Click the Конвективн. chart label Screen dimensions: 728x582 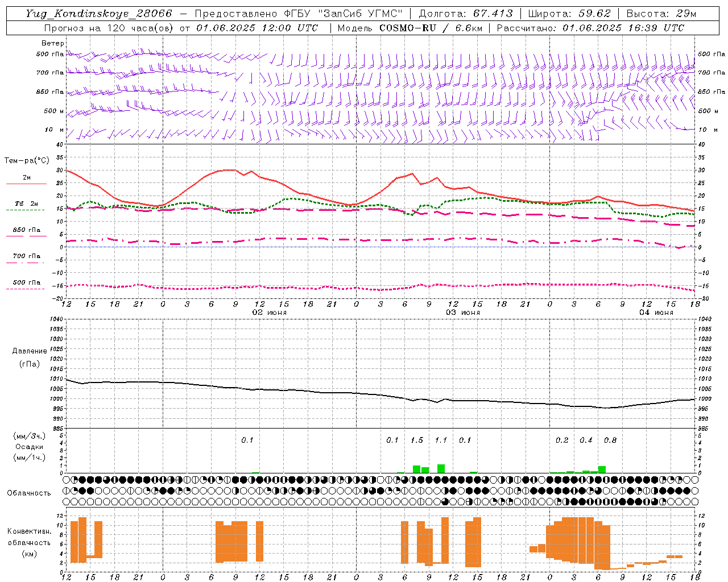[30, 531]
